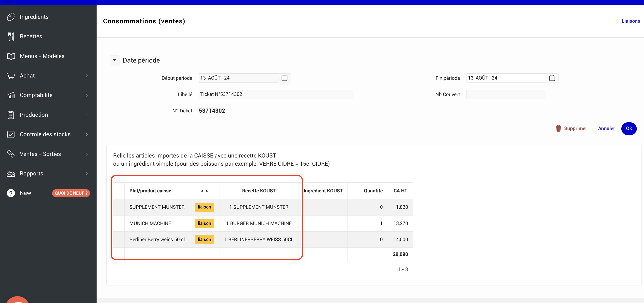Screen dimensions: 644x303
Task: Click the 'MUNICH MACHINE' product cell
Action: (157, 223)
